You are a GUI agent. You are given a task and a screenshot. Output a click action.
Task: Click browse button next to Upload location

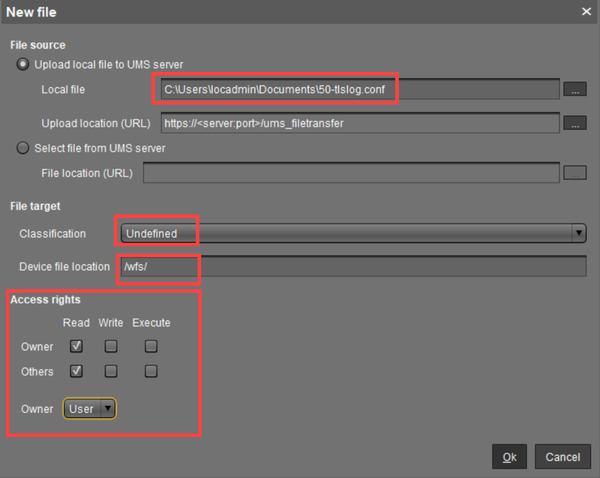tap(574, 123)
